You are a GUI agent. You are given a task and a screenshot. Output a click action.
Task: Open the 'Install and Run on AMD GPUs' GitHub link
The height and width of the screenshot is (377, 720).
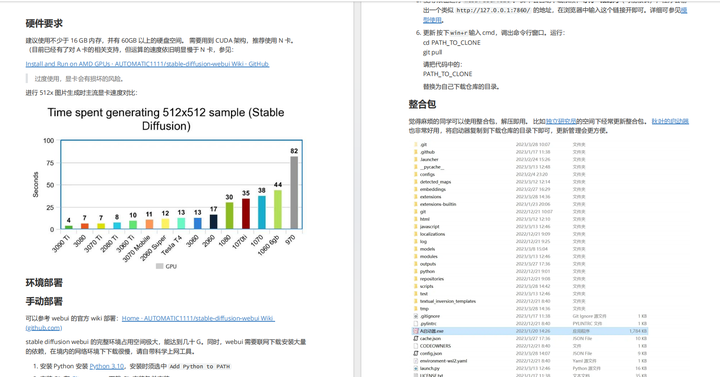pos(147,64)
